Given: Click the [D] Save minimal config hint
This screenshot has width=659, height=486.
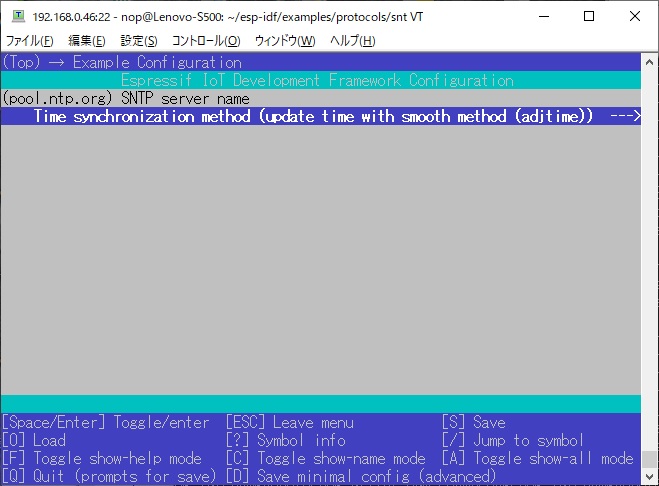Looking at the screenshot, I should point(361,476).
